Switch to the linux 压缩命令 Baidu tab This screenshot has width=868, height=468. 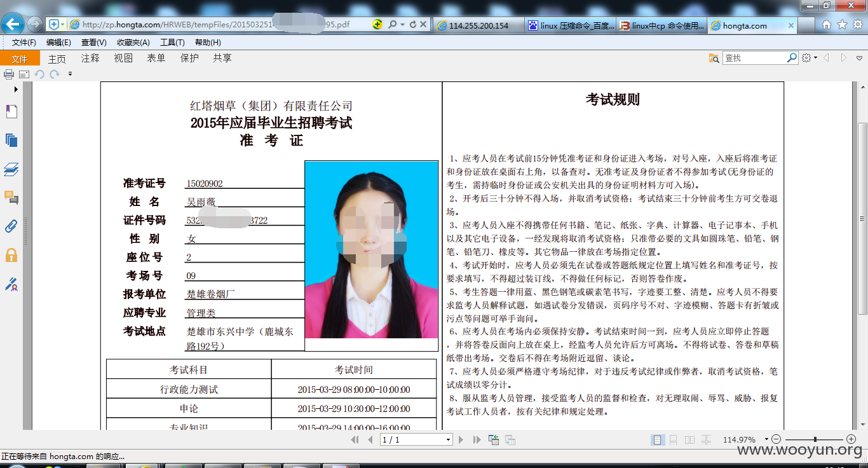click(x=571, y=25)
